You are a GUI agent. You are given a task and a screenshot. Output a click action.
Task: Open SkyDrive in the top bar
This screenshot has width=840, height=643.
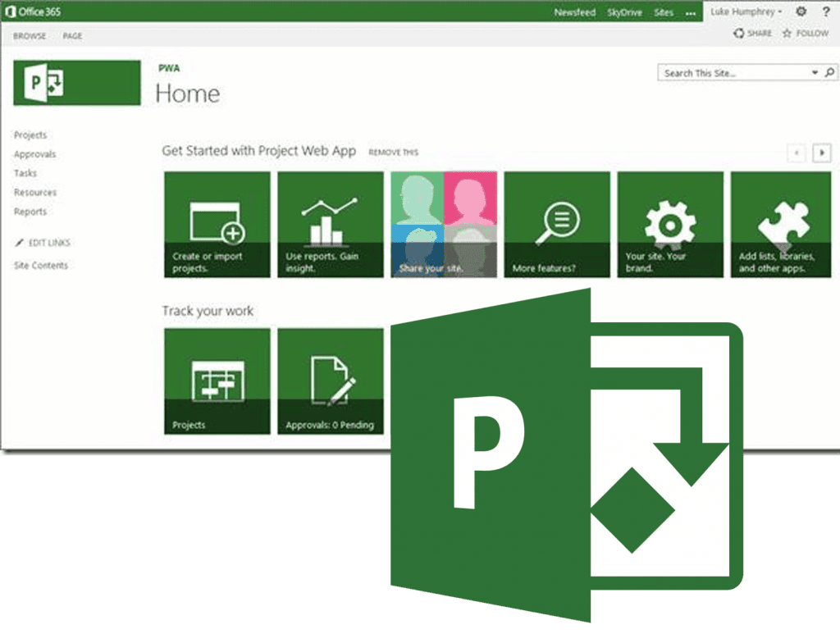(x=624, y=12)
